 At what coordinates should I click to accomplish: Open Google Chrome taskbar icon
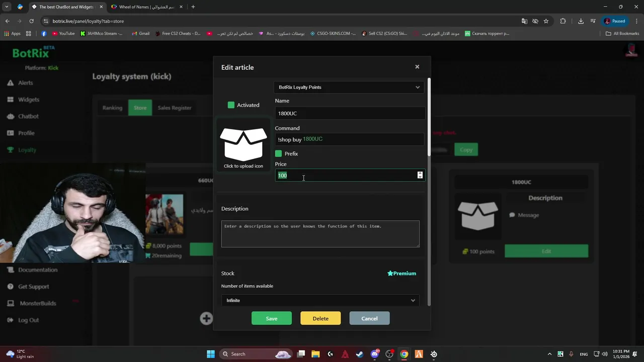tap(404, 354)
